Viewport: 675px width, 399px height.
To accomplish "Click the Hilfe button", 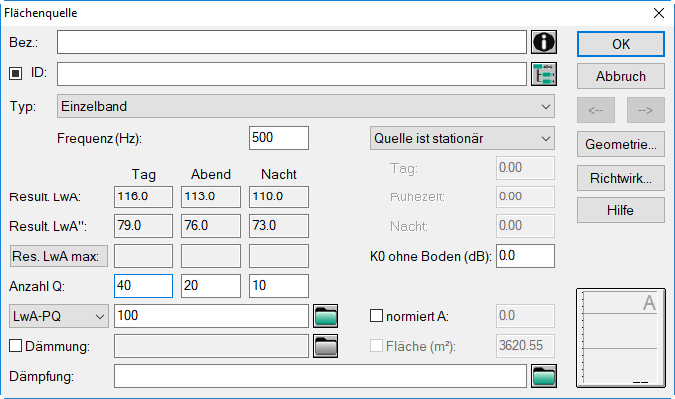I will point(621,210).
